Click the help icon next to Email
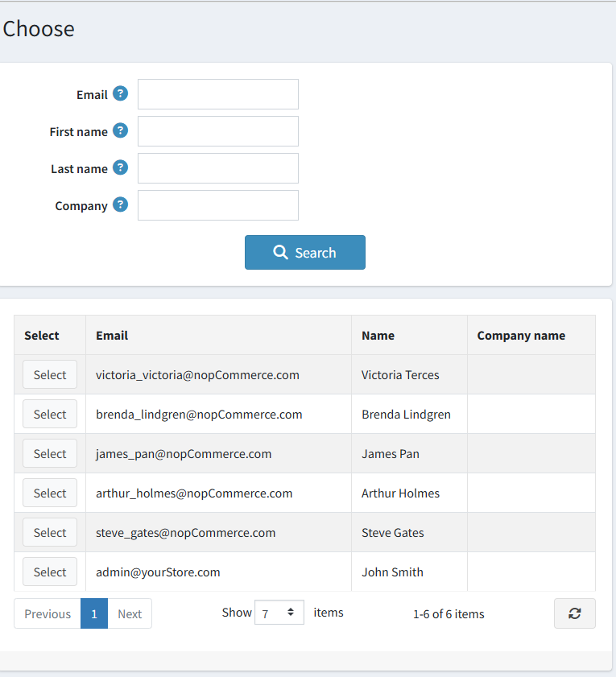The height and width of the screenshot is (677, 616). [x=120, y=93]
